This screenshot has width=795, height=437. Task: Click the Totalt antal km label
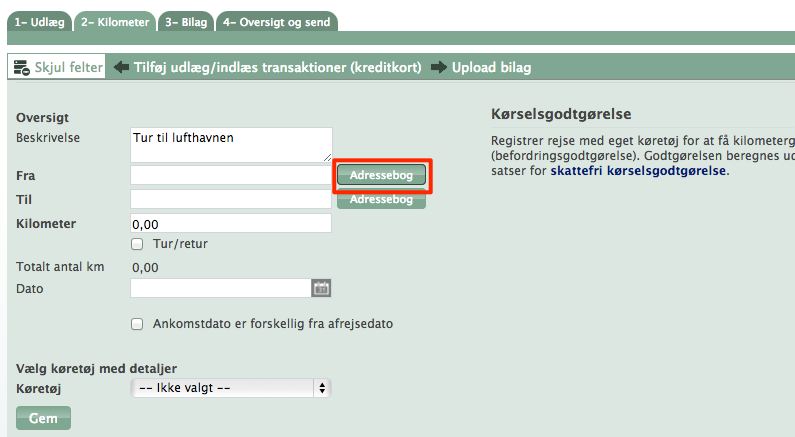60,267
